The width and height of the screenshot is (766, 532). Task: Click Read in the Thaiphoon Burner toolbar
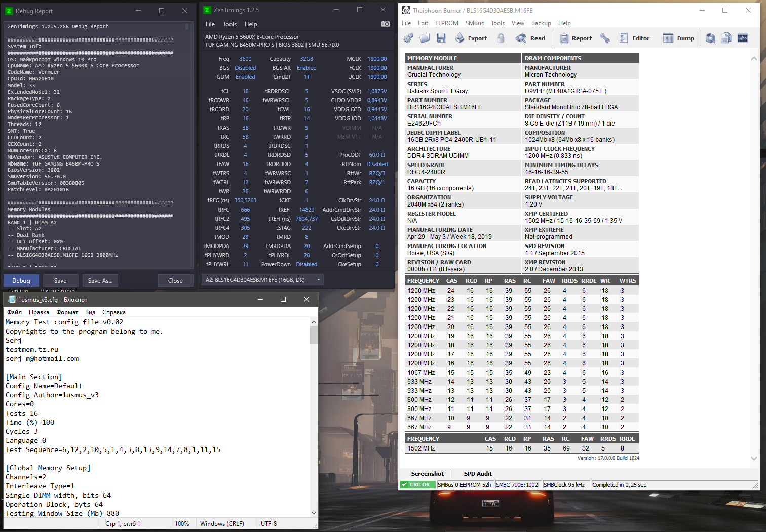530,38
